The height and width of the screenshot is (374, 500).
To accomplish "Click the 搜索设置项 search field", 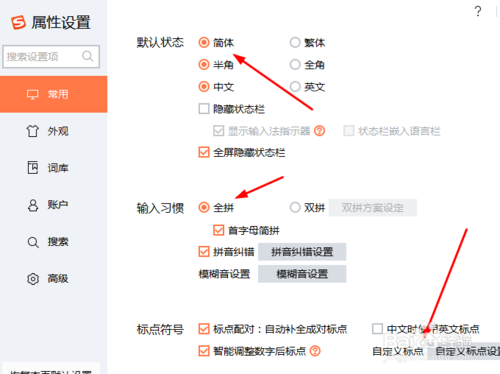I will pos(51,57).
